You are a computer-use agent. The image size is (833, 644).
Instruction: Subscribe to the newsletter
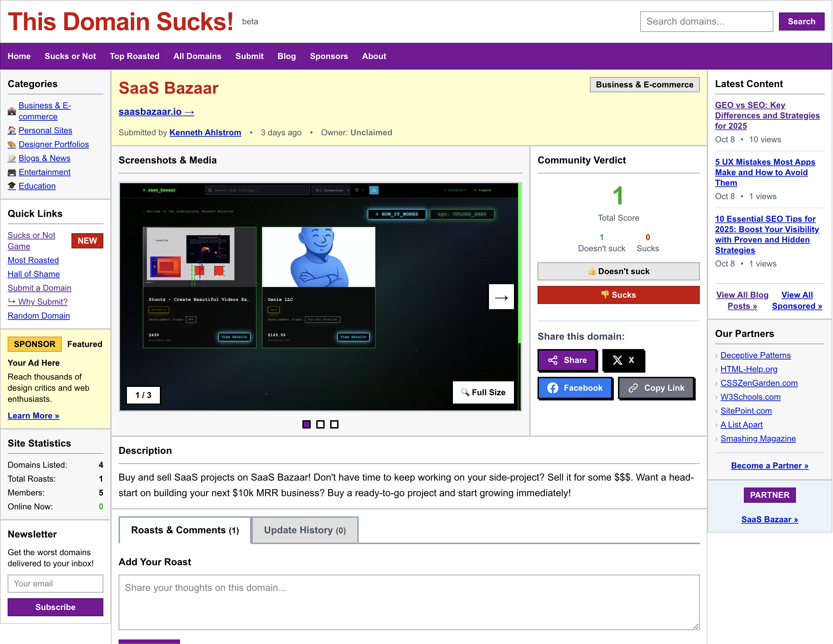pos(55,607)
